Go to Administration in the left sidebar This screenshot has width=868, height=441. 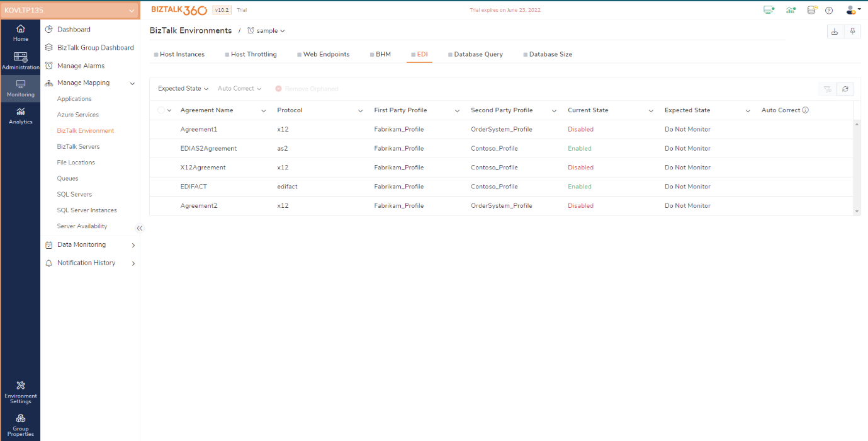pyautogui.click(x=20, y=61)
